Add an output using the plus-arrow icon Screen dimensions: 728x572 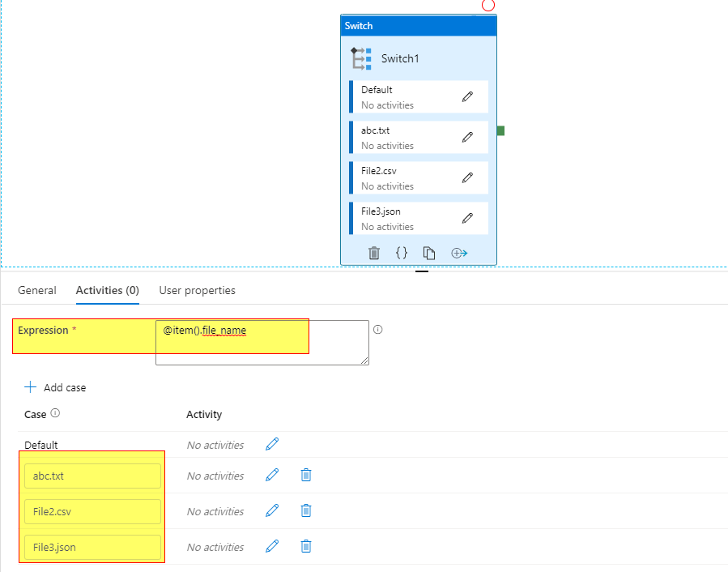[458, 253]
